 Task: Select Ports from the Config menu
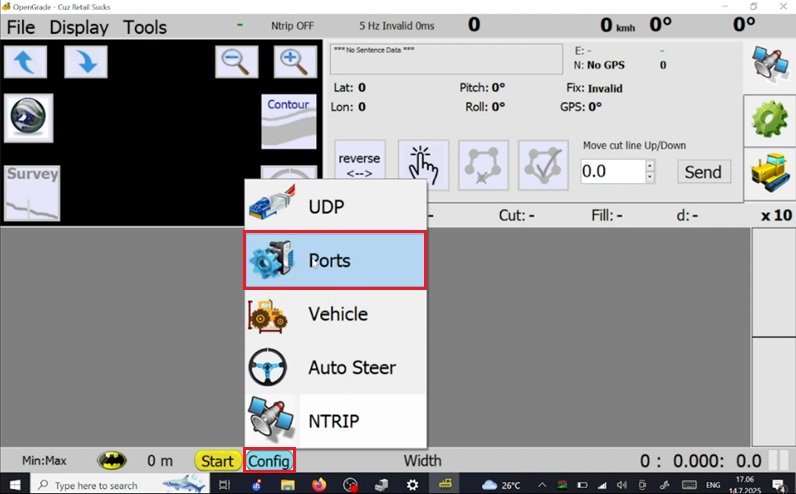[x=336, y=261]
